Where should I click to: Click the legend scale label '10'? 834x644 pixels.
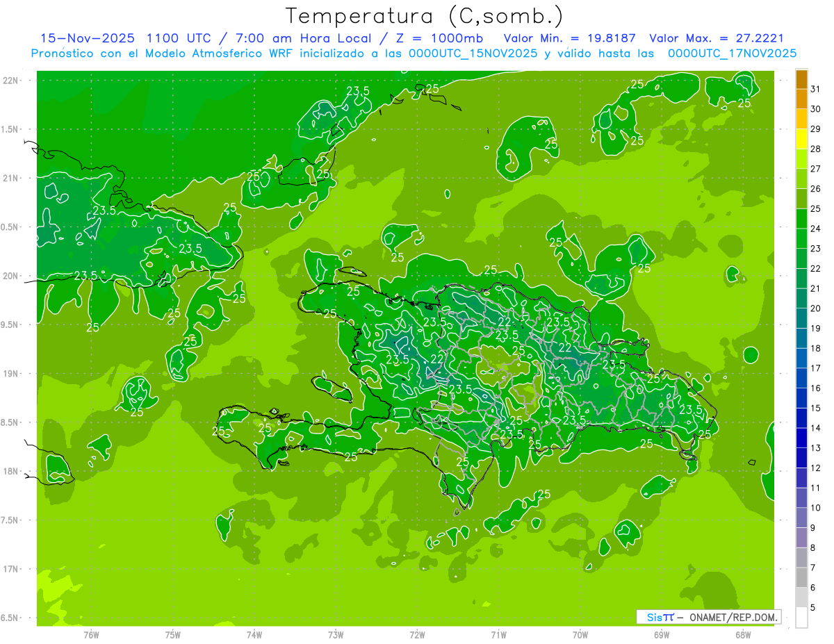point(816,508)
